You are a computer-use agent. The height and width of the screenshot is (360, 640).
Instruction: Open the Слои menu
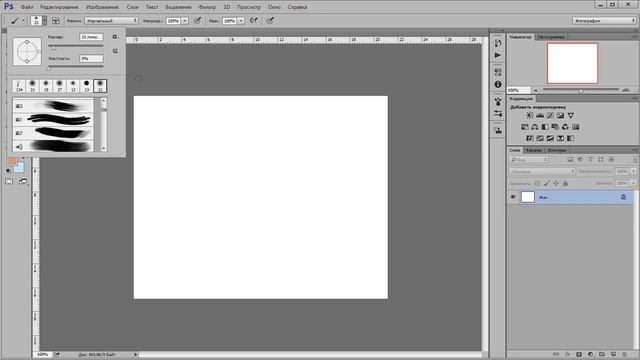tap(133, 7)
